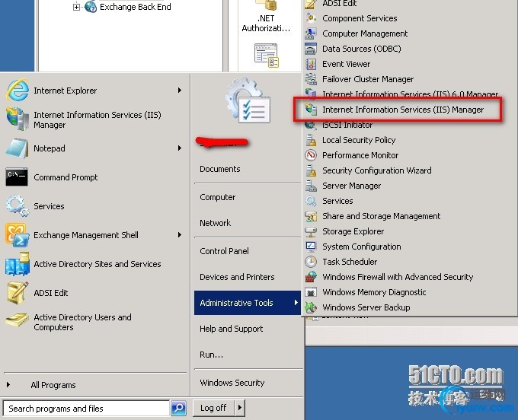Open Log off options arrow
The image size is (518, 420).
pos(240,408)
